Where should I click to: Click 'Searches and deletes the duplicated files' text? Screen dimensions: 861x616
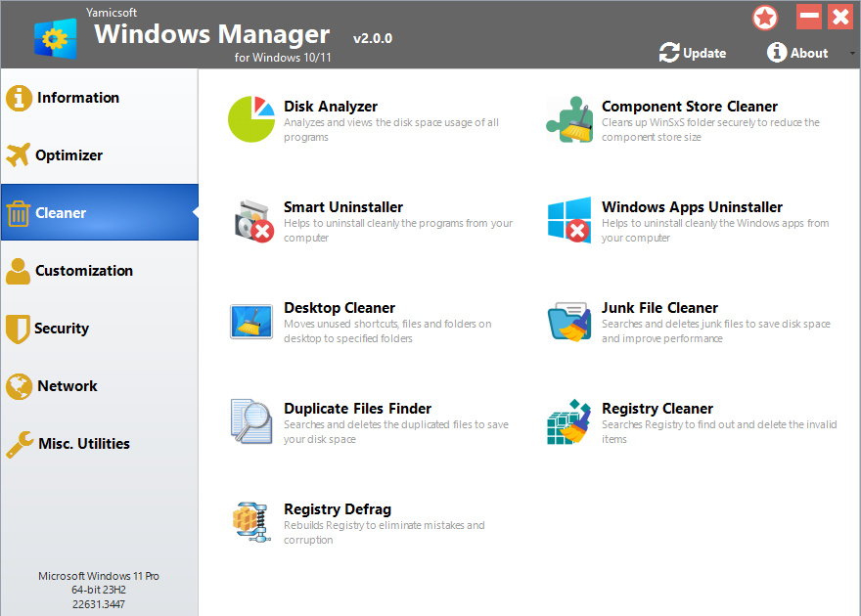click(395, 432)
